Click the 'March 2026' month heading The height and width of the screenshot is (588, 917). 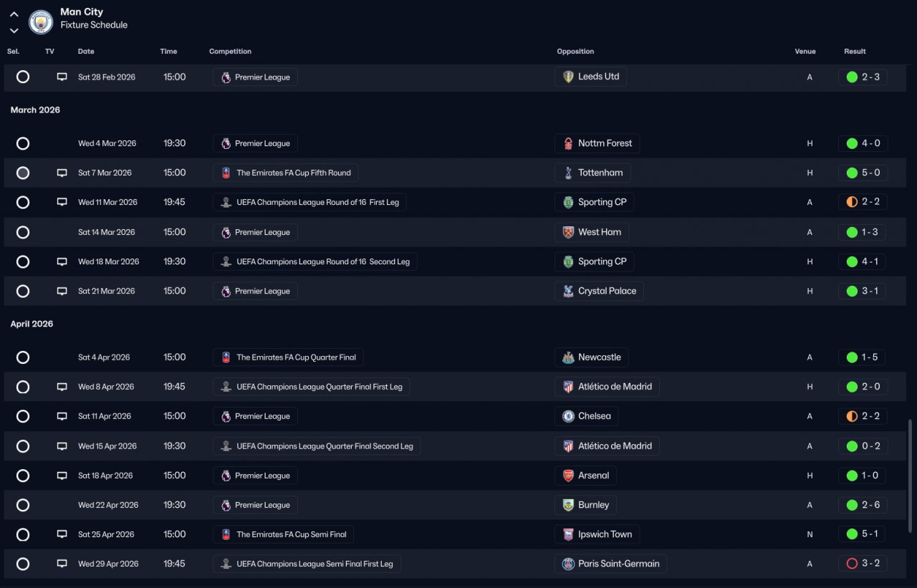35,110
